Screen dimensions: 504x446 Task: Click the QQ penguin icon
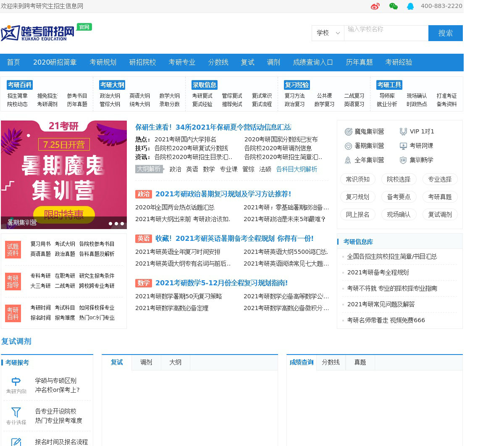coord(410,6)
